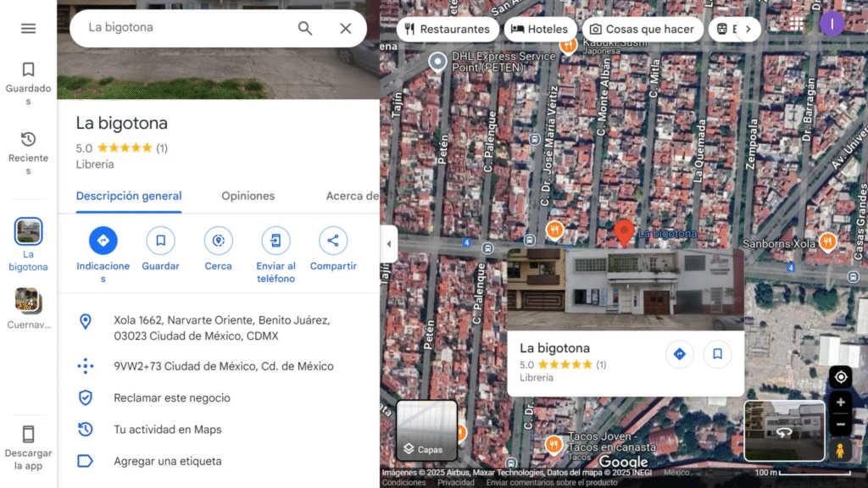Click the Cerca nearby button
Viewport: 868px width, 488px height.
[x=218, y=241]
